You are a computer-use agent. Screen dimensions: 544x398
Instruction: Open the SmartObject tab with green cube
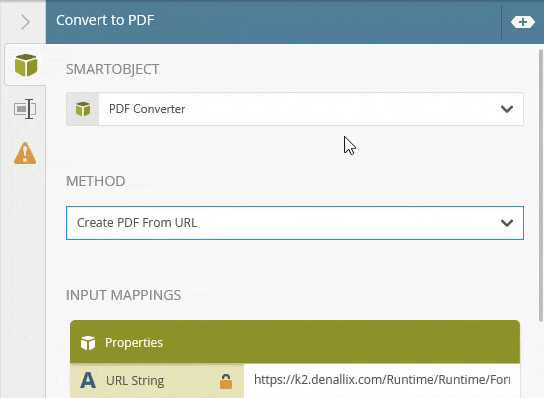(26, 65)
